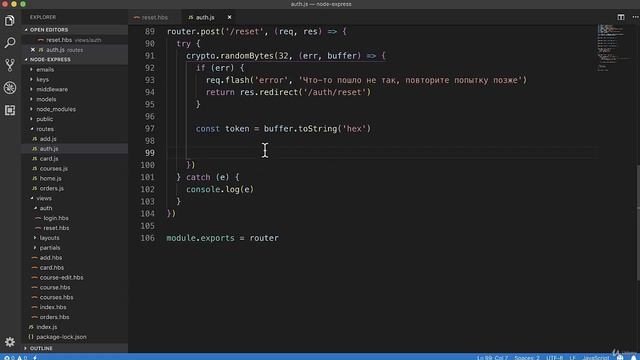Expand the partials folder
This screenshot has width=640, height=360.
[50, 248]
